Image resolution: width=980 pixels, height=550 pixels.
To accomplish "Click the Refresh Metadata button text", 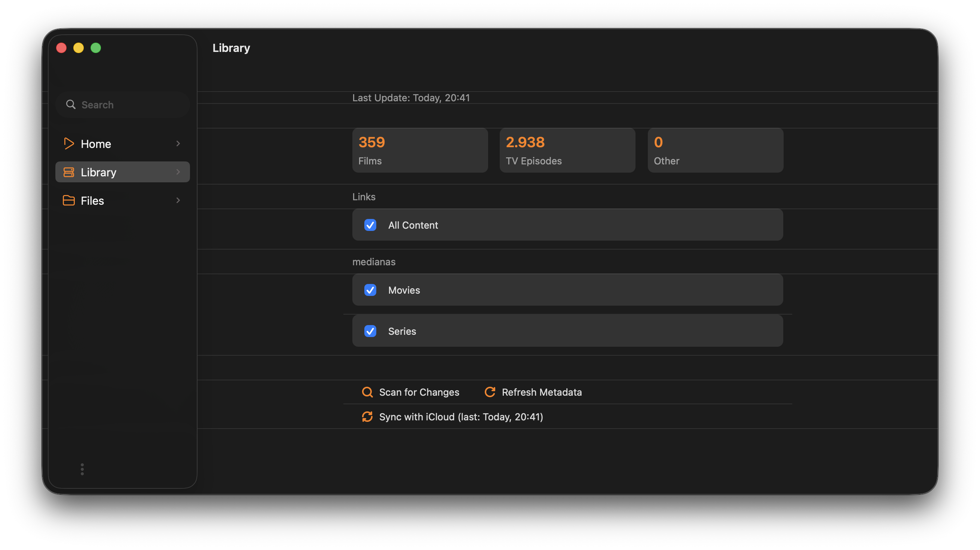I will pos(541,392).
